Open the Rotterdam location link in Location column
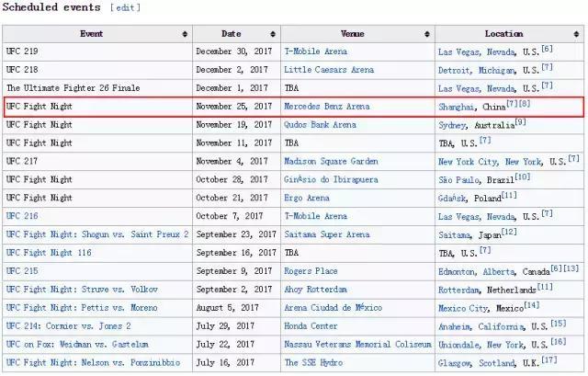This screenshot has height=376, width=588. tap(459, 291)
